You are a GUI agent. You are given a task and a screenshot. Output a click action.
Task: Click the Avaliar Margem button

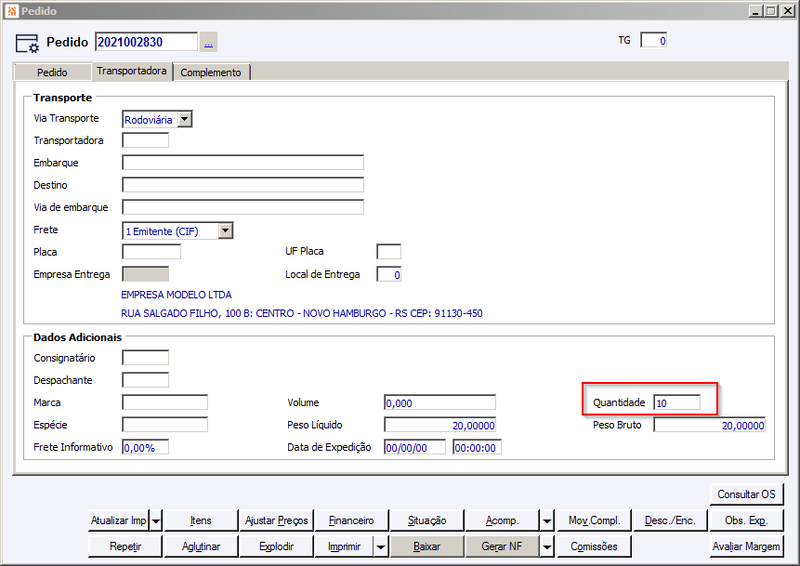746,547
